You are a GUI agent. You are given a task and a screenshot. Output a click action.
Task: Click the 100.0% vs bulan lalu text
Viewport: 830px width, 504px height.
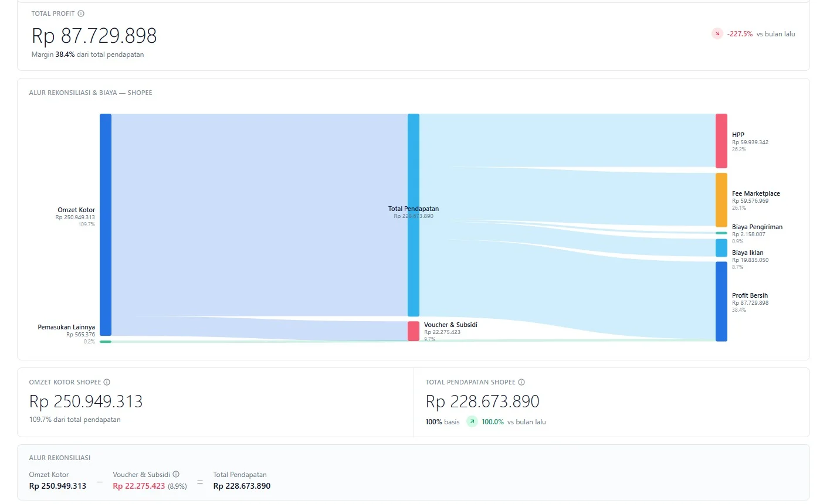(514, 422)
